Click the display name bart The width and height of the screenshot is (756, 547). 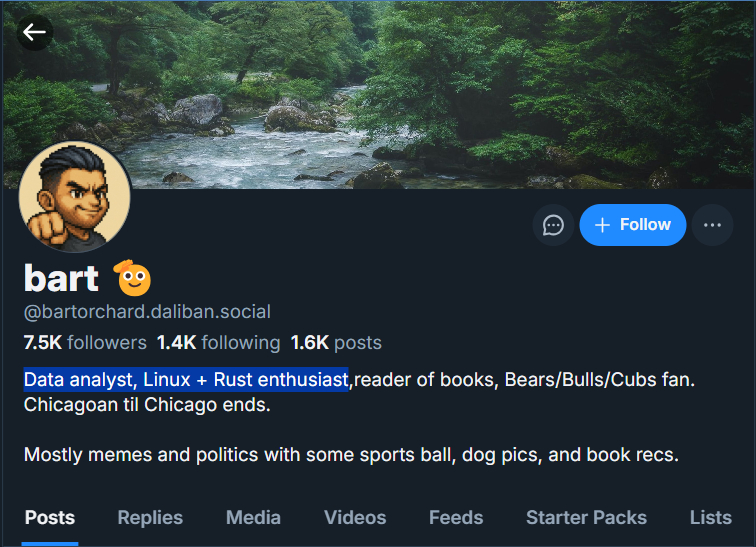[61, 277]
